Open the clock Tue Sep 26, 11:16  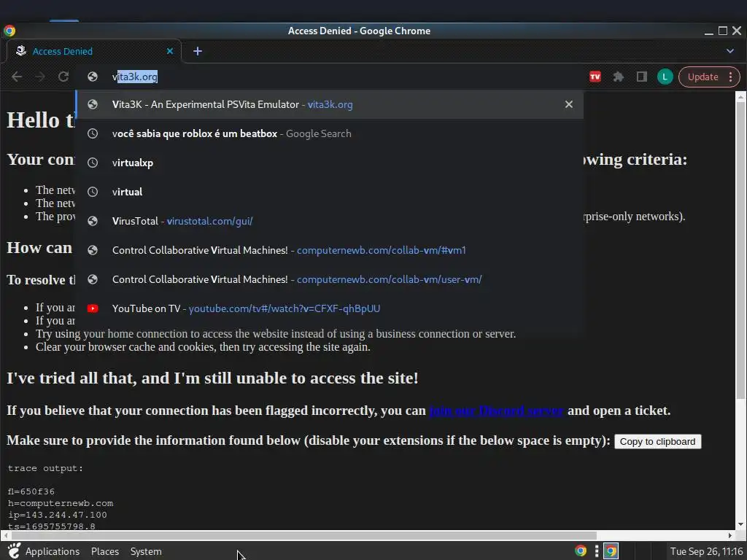click(x=707, y=551)
